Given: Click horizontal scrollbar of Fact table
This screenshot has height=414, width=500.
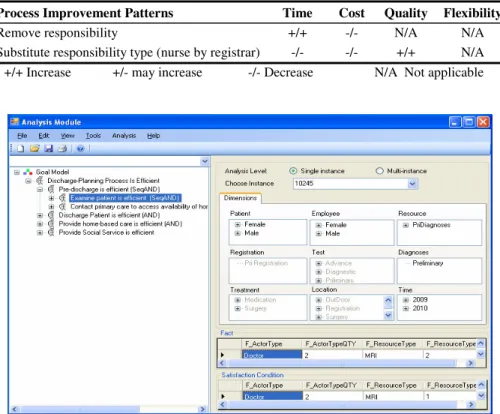Looking at the screenshot, I should click(x=341, y=363).
